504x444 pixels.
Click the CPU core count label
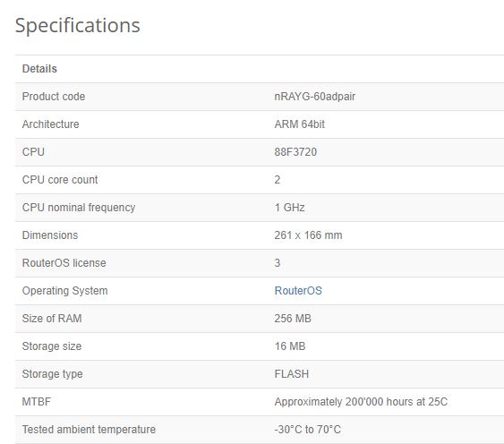60,180
